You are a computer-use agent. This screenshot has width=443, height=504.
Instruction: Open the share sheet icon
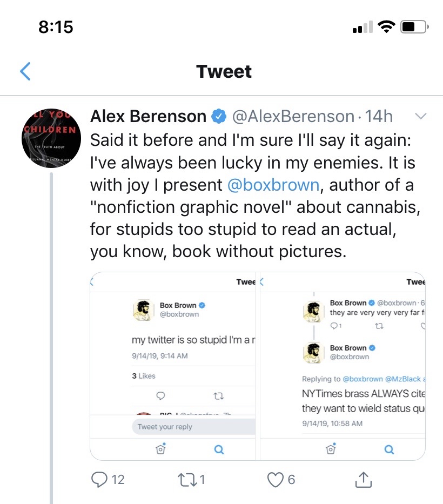tap(363, 479)
